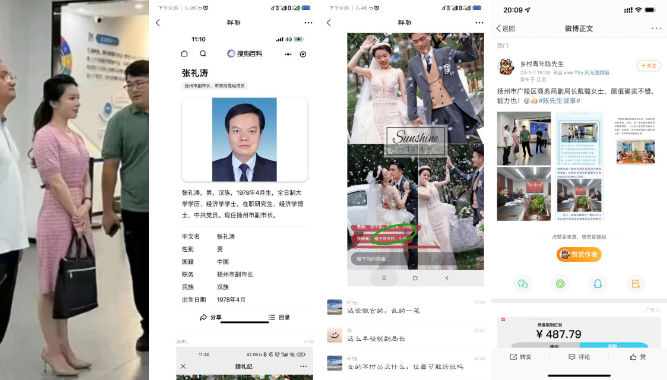667x380 pixels.
Task: Click the portrait photo of 张礼涛
Action: pos(244,140)
